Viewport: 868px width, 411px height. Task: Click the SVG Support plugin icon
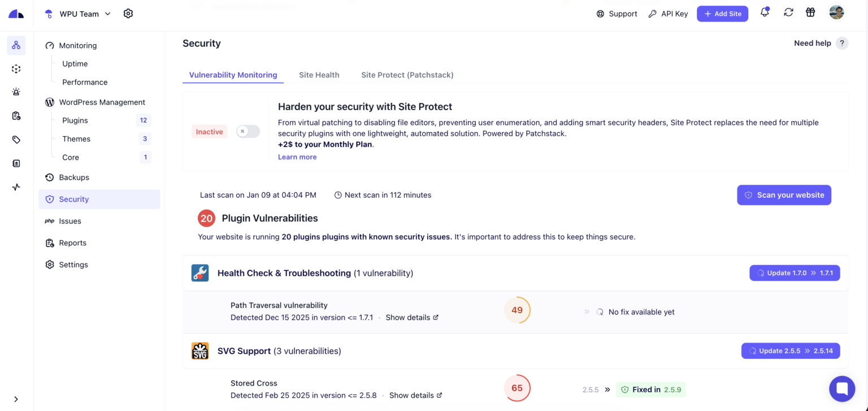click(x=200, y=351)
